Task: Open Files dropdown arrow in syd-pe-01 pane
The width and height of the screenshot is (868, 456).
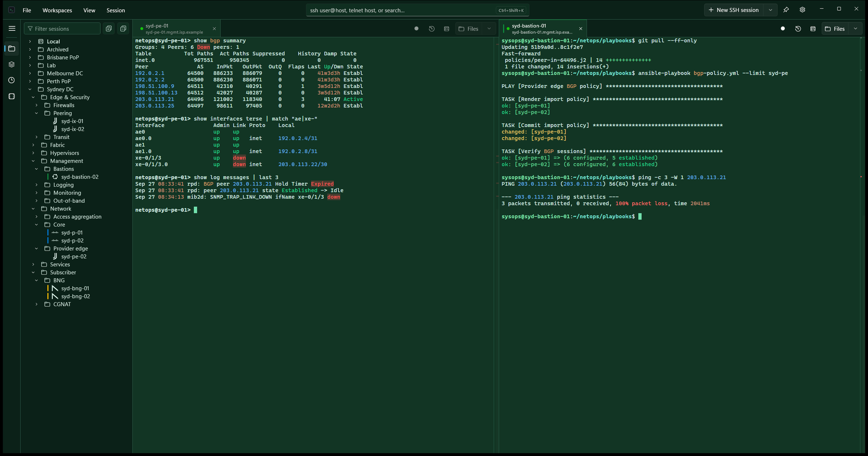Action: (489, 28)
